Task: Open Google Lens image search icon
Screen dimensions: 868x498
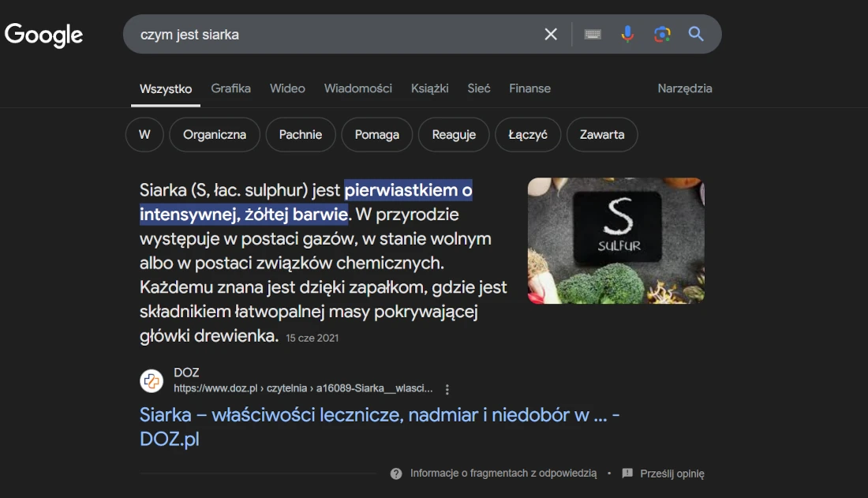Action: (662, 35)
